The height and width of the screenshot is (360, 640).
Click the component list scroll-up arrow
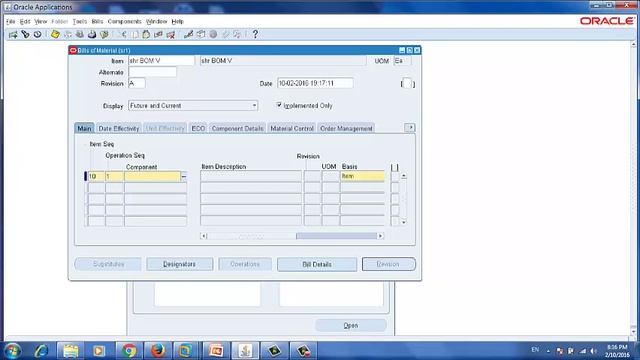click(x=404, y=176)
